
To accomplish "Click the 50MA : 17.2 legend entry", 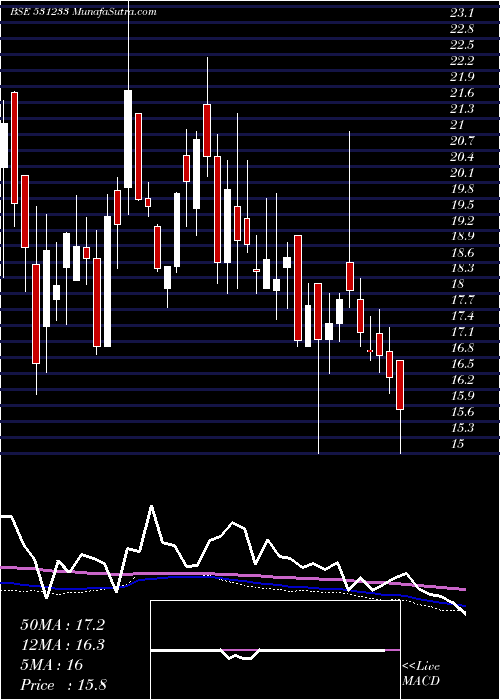I will 62,625.
